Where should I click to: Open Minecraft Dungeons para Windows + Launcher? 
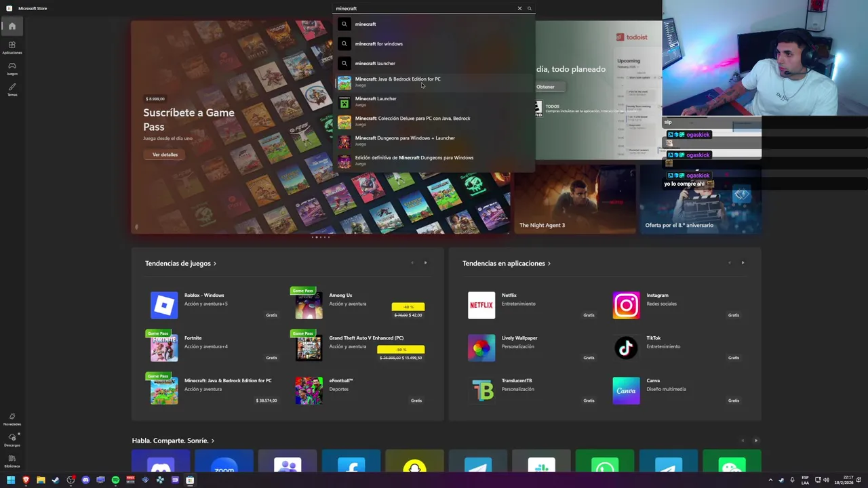(434, 141)
